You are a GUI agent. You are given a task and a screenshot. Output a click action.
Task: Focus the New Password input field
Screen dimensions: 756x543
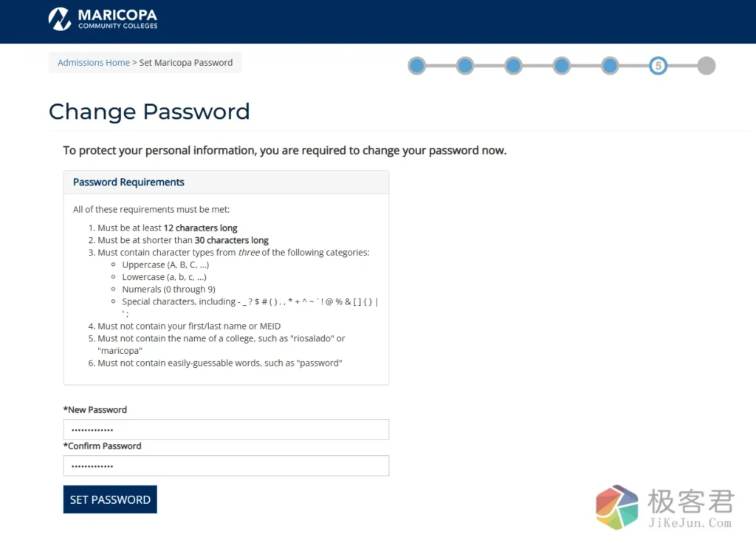(x=226, y=430)
